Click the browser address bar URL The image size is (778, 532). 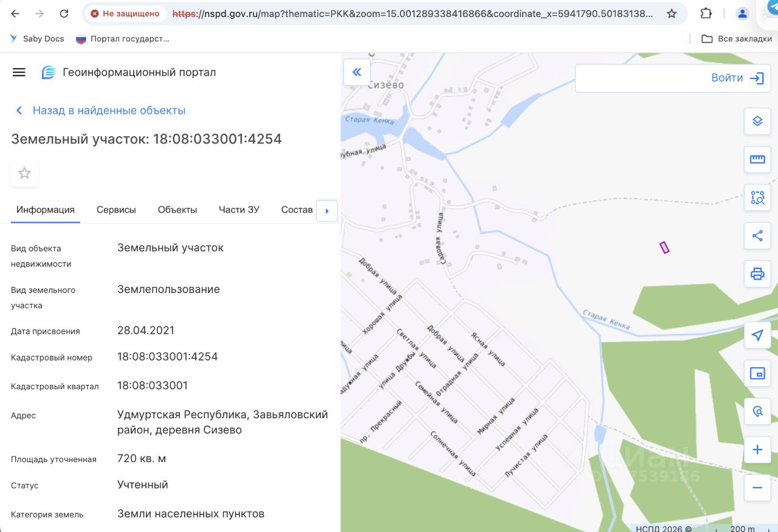(x=413, y=13)
